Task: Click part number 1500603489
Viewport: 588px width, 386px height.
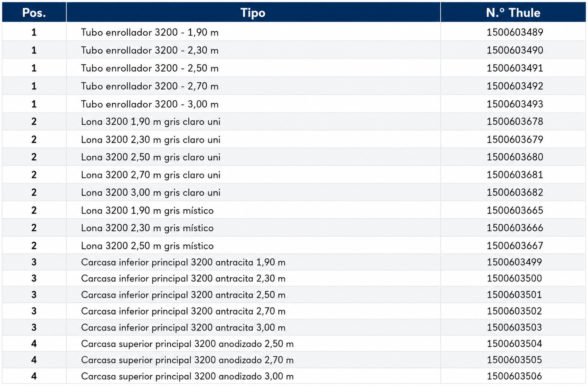Action: [515, 32]
